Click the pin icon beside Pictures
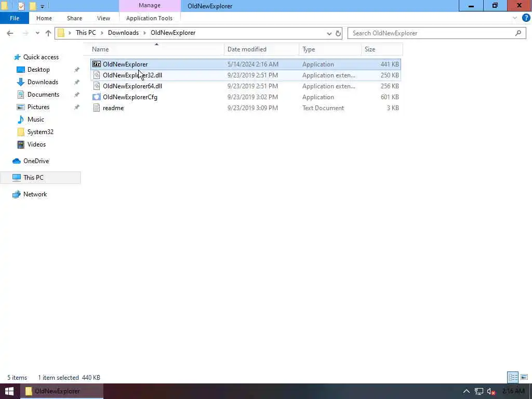 click(77, 107)
